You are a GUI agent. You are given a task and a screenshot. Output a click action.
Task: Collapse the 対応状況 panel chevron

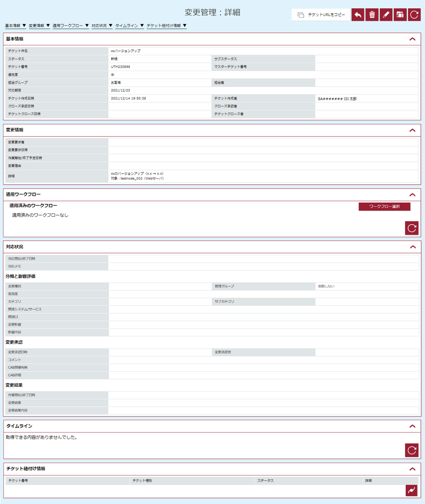click(x=413, y=247)
